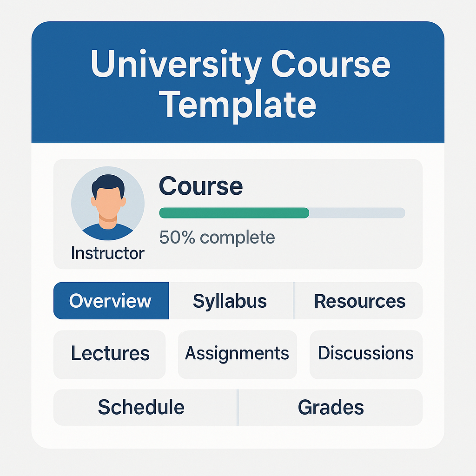Image resolution: width=476 pixels, height=476 pixels.
Task: Select the Resources tab
Action: [x=359, y=301]
